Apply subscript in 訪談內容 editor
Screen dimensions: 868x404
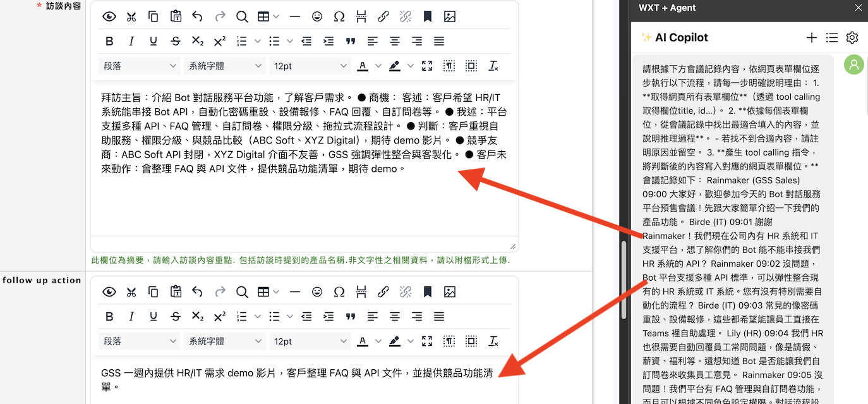click(198, 41)
